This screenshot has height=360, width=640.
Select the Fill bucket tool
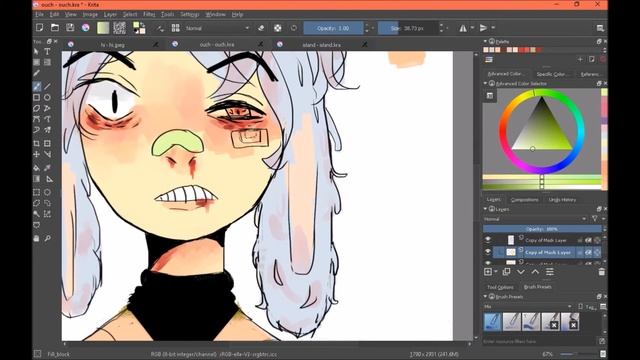[36, 168]
